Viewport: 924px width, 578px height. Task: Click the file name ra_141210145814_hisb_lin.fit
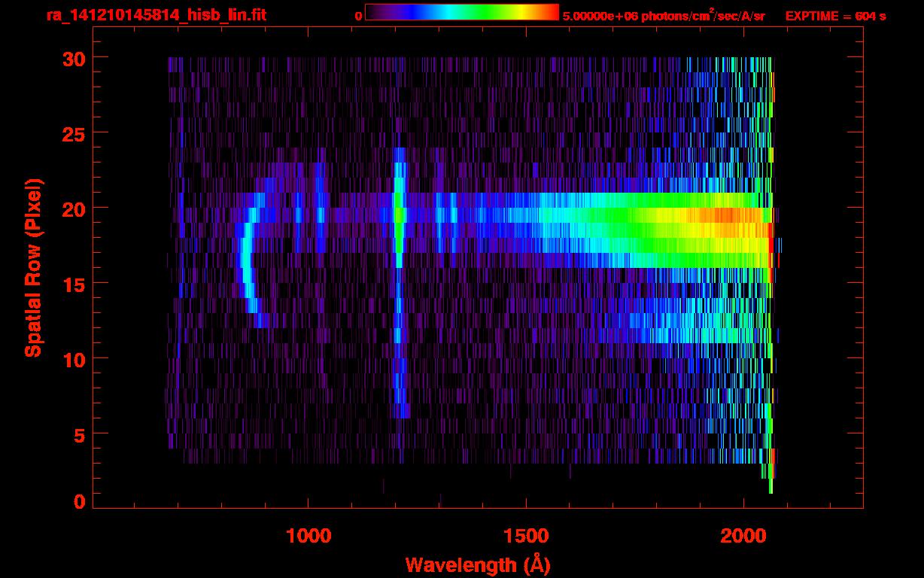(156, 15)
